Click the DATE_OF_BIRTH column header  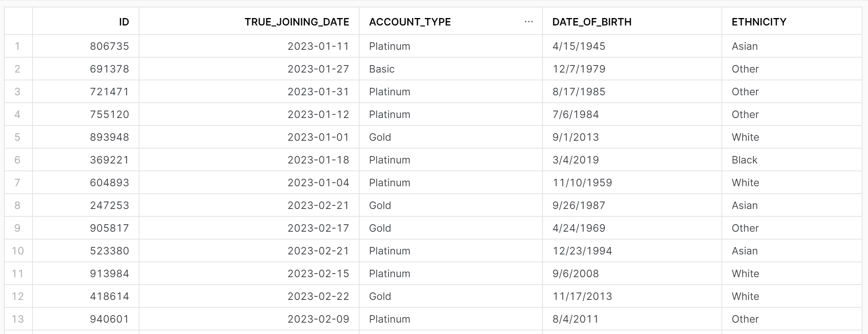(x=591, y=22)
